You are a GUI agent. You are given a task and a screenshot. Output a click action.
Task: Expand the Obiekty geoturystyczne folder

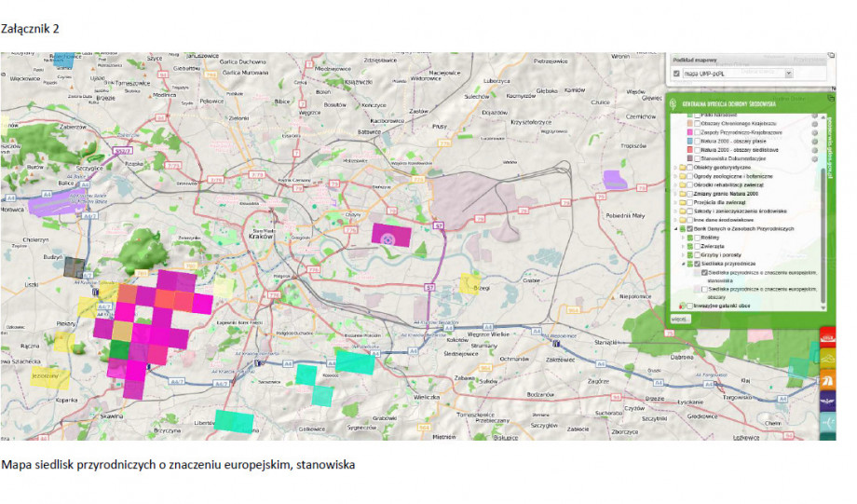[674, 167]
